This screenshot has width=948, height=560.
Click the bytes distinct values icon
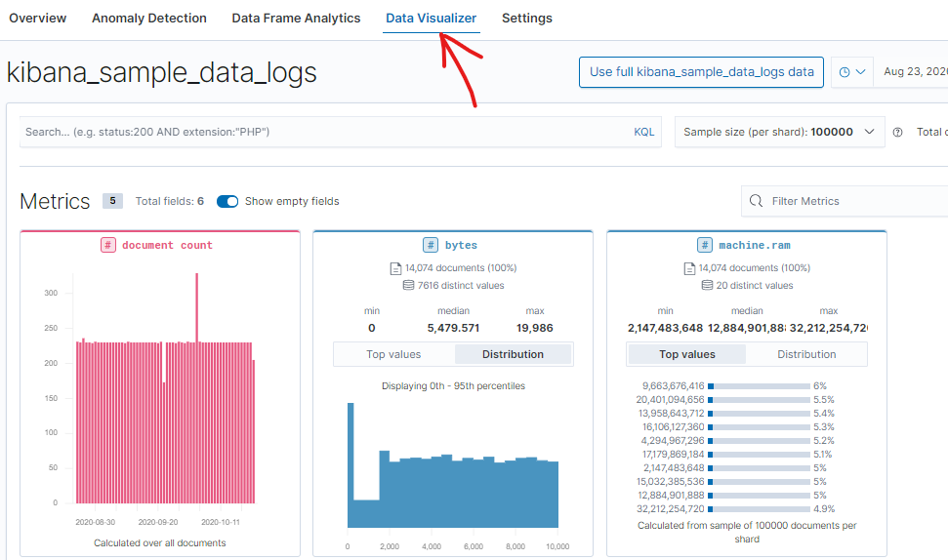(x=409, y=285)
